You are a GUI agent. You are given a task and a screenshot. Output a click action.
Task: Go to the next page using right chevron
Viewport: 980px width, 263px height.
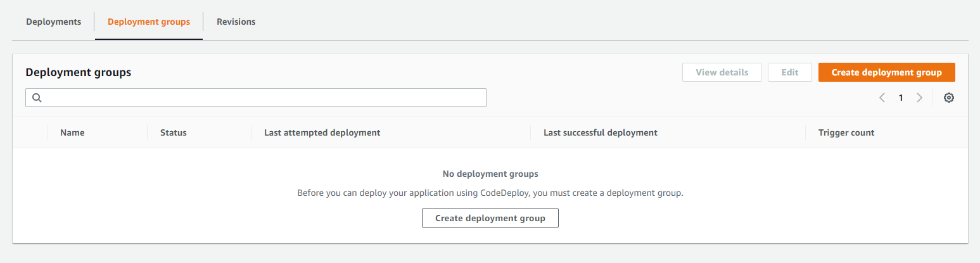[919, 98]
